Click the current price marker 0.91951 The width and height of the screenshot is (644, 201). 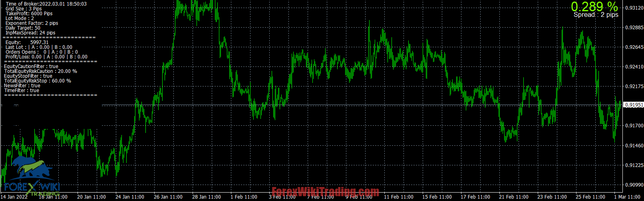click(634, 105)
